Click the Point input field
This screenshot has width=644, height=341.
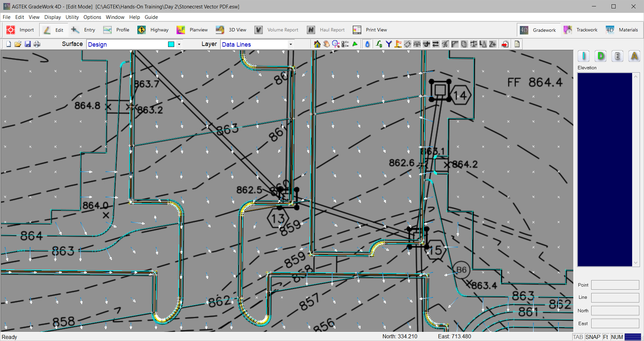615,285
